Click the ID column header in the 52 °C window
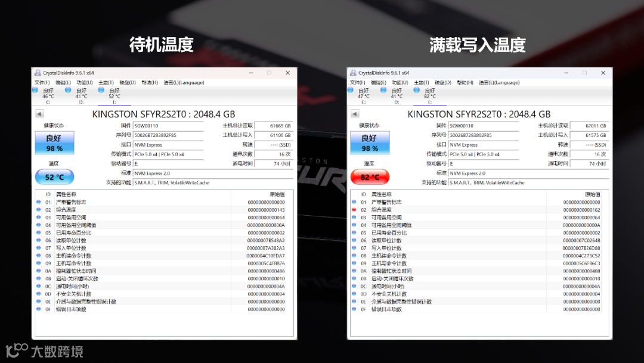The width and height of the screenshot is (644, 363). 48,194
